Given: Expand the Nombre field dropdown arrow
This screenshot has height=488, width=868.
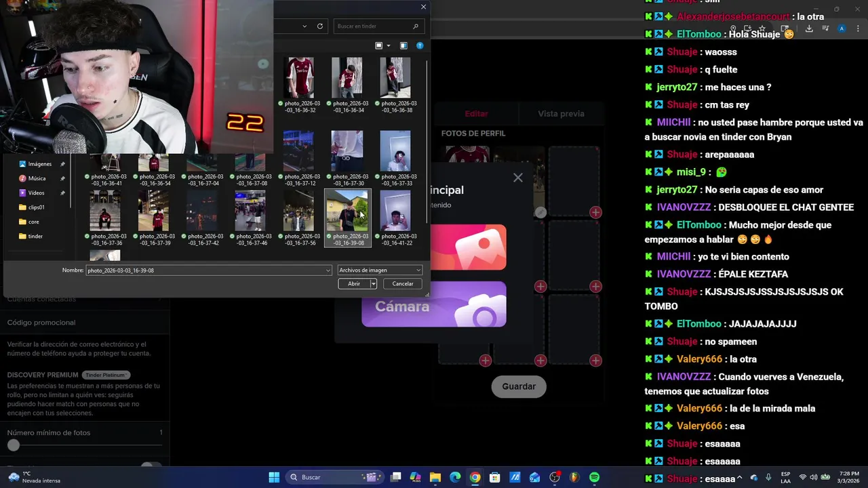Looking at the screenshot, I should (x=328, y=270).
